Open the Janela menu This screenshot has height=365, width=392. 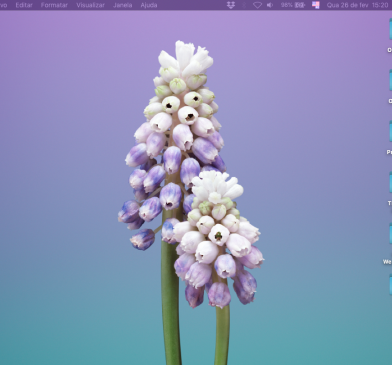click(122, 5)
